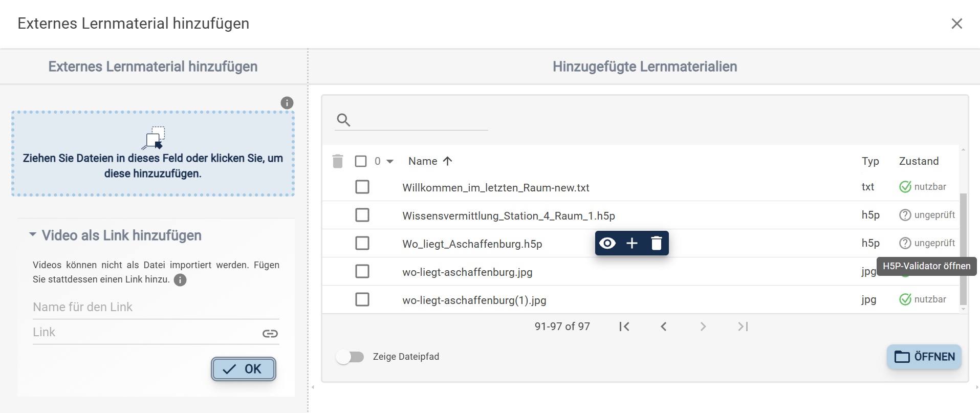This screenshot has height=413, width=980.
Task: Click the nutzbar check icon for wo-liegt-aschaffenburg(1).jpg
Action: tap(905, 299)
